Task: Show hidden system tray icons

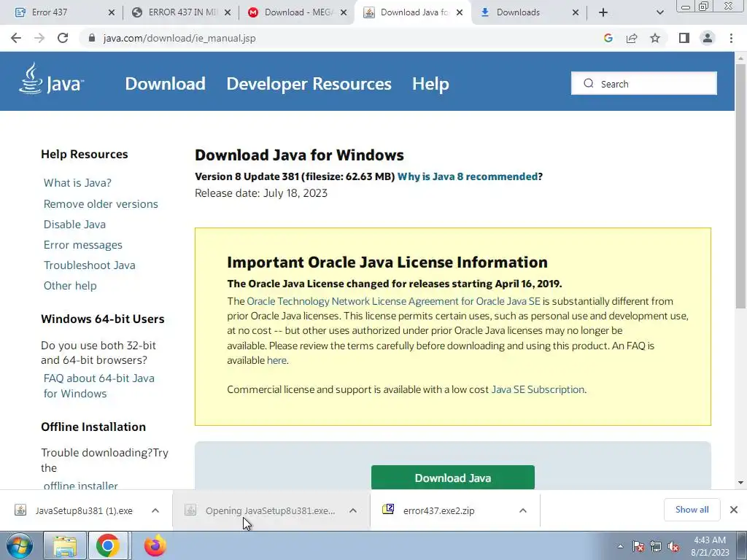Action: 620,546
